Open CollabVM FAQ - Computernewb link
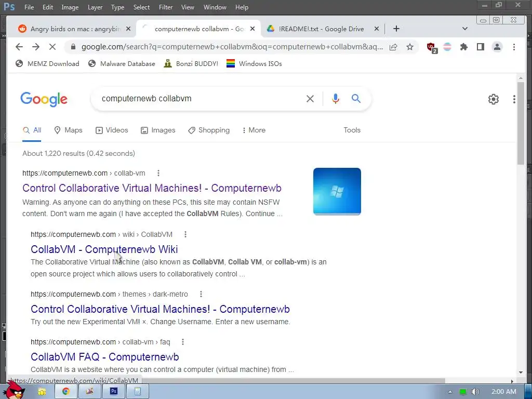The image size is (532, 399). [104, 357]
